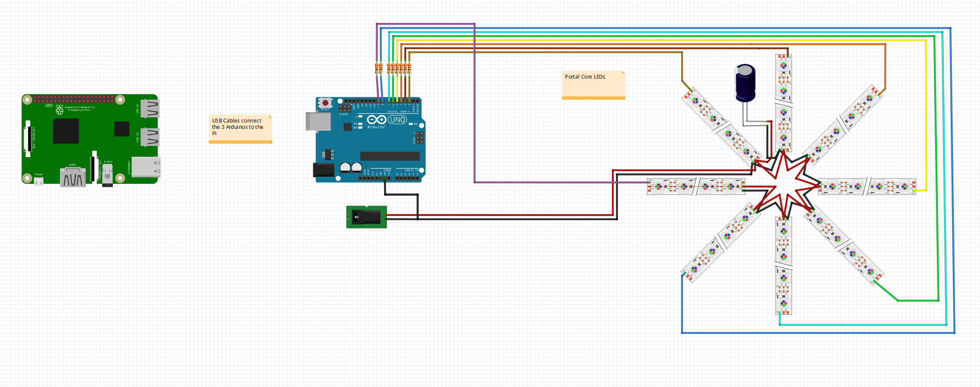The width and height of the screenshot is (980, 387).
Task: Select the resistor on the purple wire
Action: tap(377, 68)
